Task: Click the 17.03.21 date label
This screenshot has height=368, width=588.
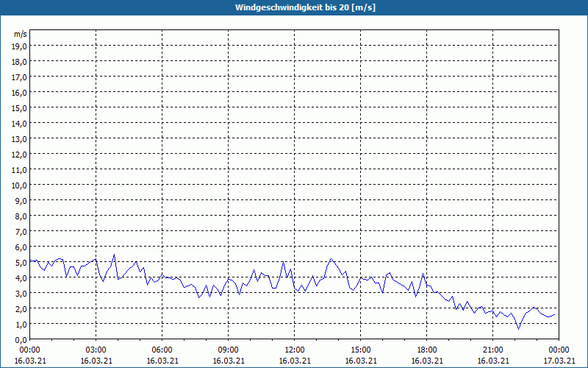Action: point(559,361)
